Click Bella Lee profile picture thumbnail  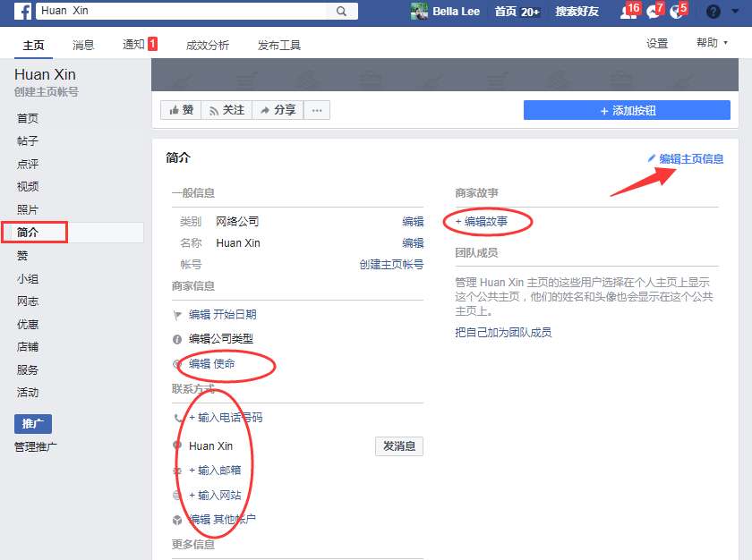click(419, 12)
